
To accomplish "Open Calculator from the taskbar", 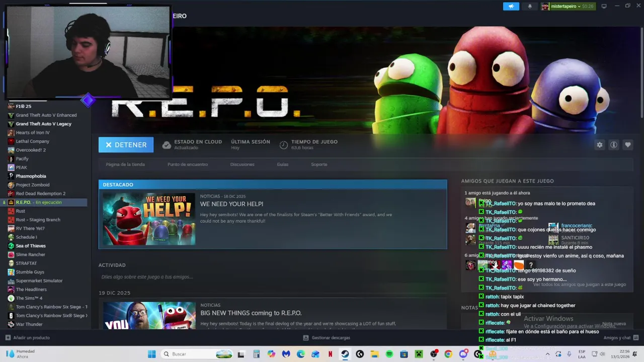I will (256, 354).
